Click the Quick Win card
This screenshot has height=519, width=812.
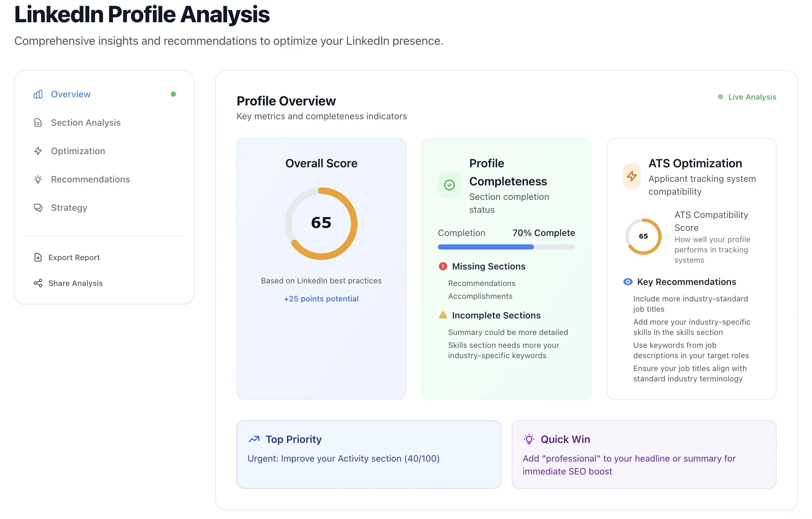644,454
